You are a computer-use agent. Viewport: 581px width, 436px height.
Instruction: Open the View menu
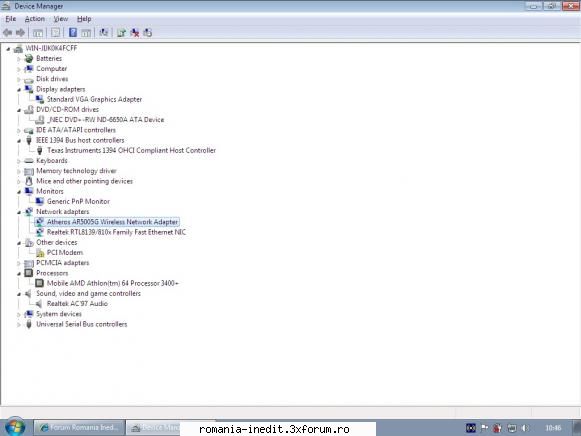pyautogui.click(x=61, y=19)
